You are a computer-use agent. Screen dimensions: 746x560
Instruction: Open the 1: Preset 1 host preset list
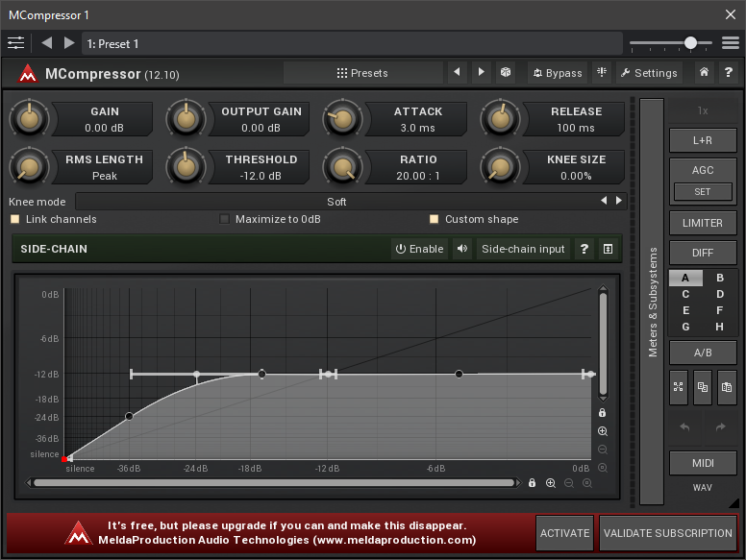coord(352,44)
